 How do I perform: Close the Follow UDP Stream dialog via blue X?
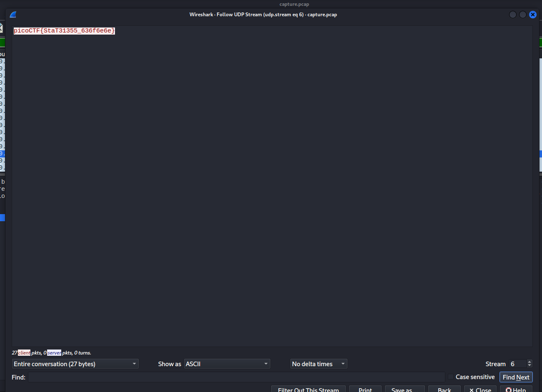pyautogui.click(x=532, y=15)
